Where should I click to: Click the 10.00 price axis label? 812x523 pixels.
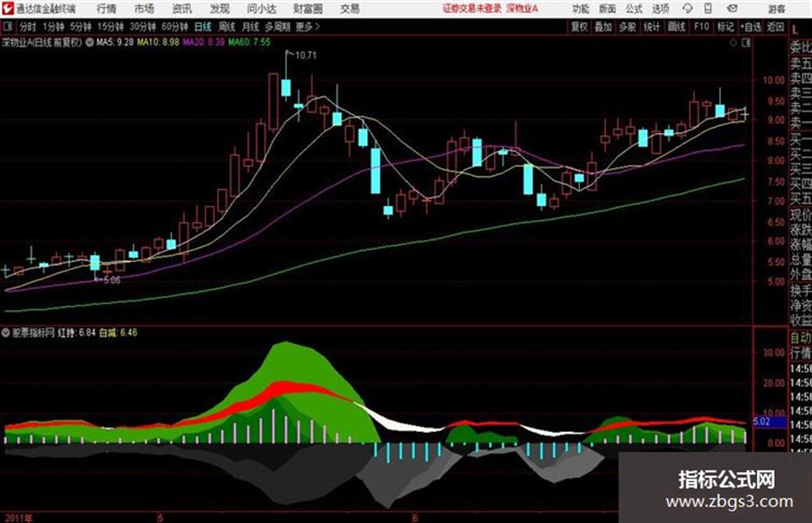773,80
